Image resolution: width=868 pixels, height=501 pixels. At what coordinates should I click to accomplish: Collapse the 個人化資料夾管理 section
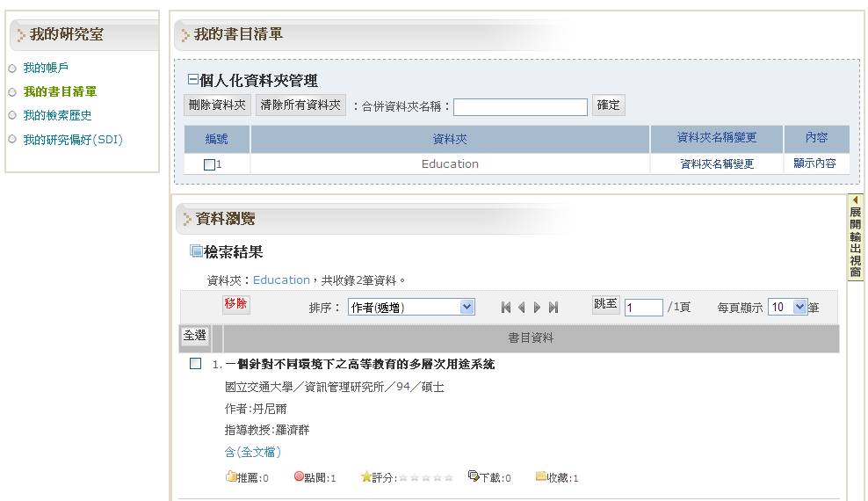pyautogui.click(x=193, y=80)
